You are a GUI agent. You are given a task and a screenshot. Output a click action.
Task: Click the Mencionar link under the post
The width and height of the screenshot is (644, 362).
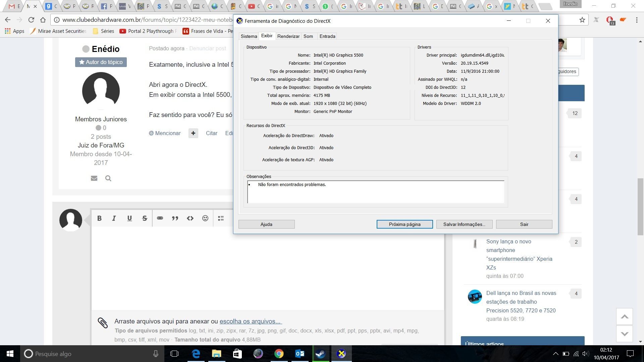point(165,133)
